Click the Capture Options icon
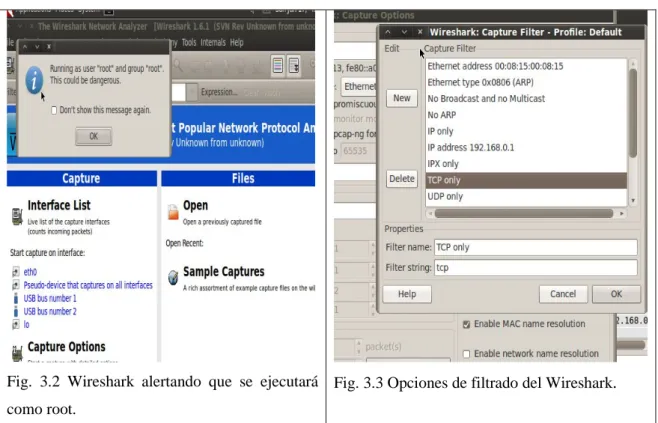Viewport: 658px width, 423px height. [17, 353]
